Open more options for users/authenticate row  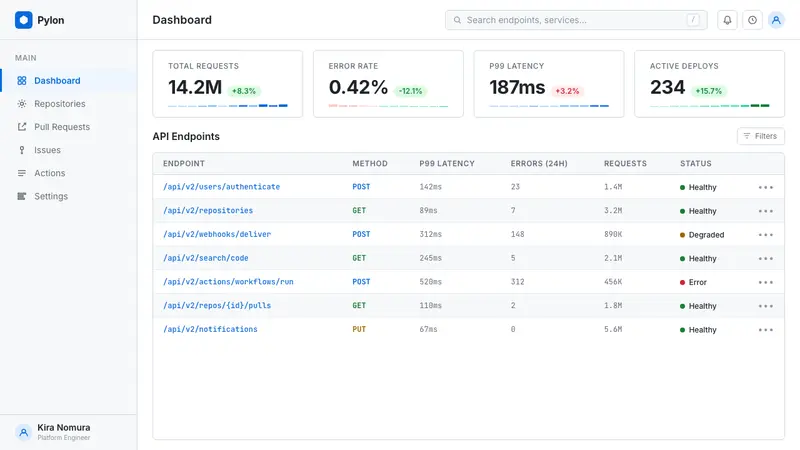[765, 187]
